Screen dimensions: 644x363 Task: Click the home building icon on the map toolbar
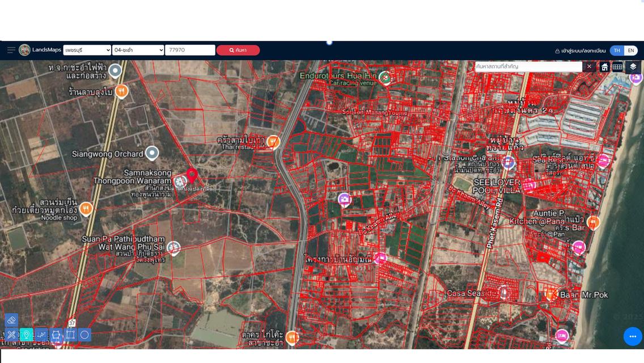pos(604,67)
